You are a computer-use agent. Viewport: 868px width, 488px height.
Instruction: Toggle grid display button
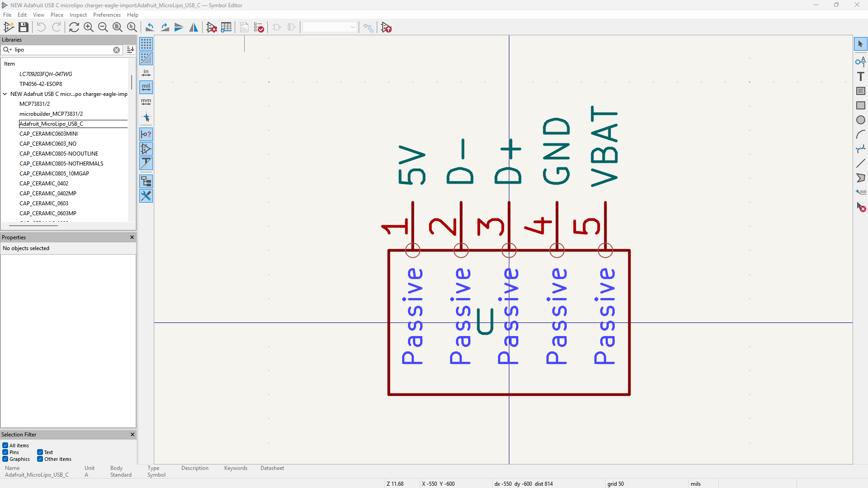[x=146, y=44]
